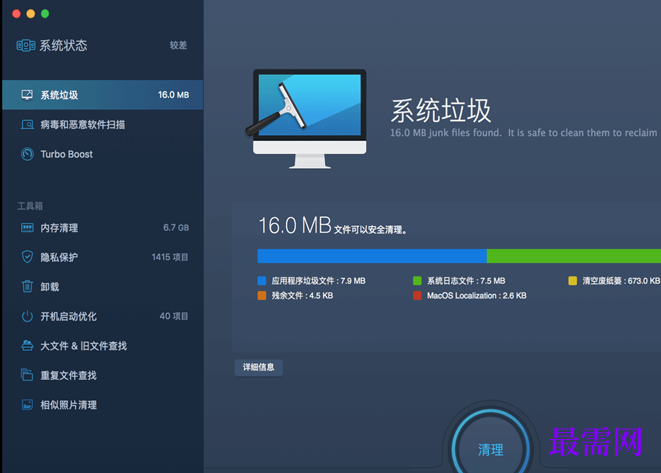Click the 系统垃圾 main heading

tap(441, 110)
